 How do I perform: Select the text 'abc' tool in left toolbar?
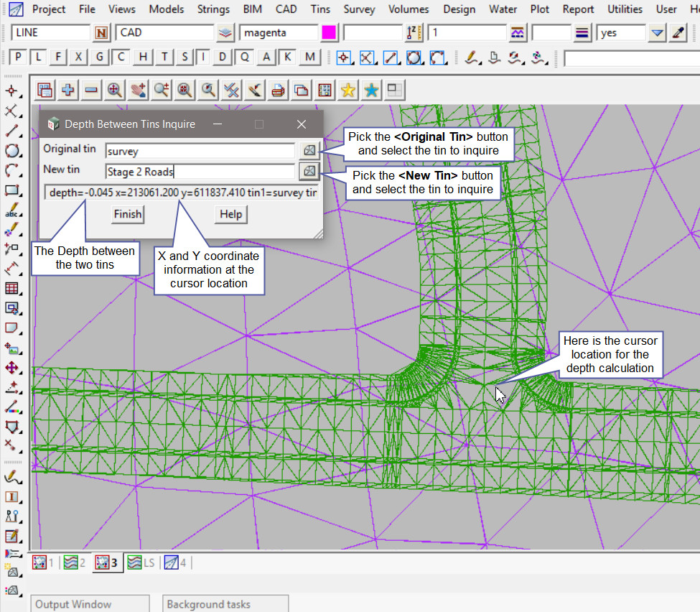click(x=11, y=210)
